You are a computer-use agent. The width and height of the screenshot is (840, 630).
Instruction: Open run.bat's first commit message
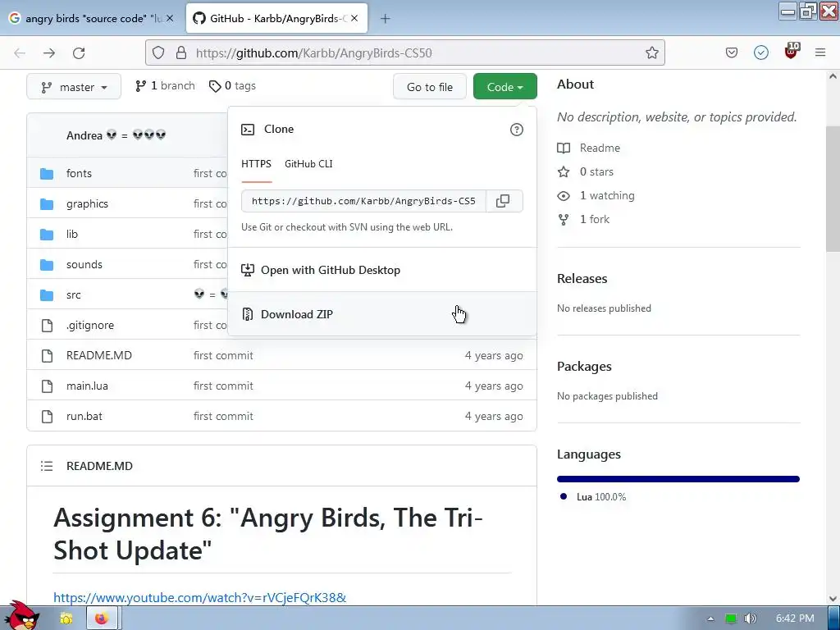[223, 416]
